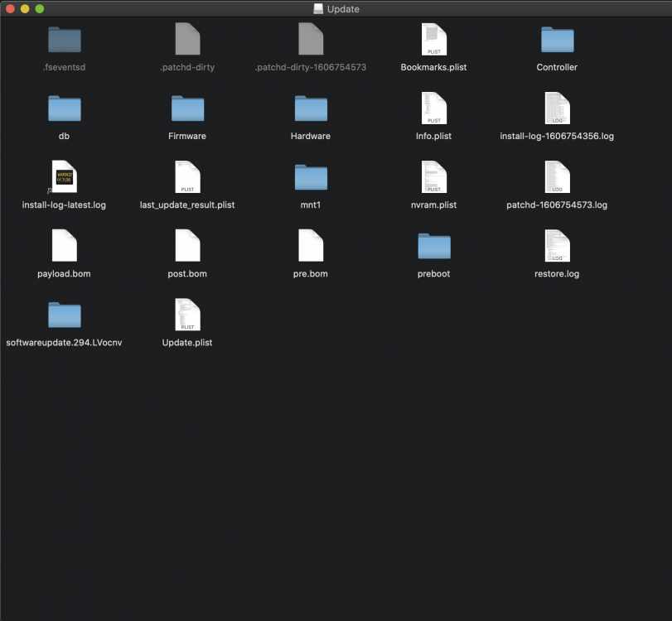Select patchd-1606754573.log file icon
The width and height of the screenshot is (672, 621).
coord(557,176)
